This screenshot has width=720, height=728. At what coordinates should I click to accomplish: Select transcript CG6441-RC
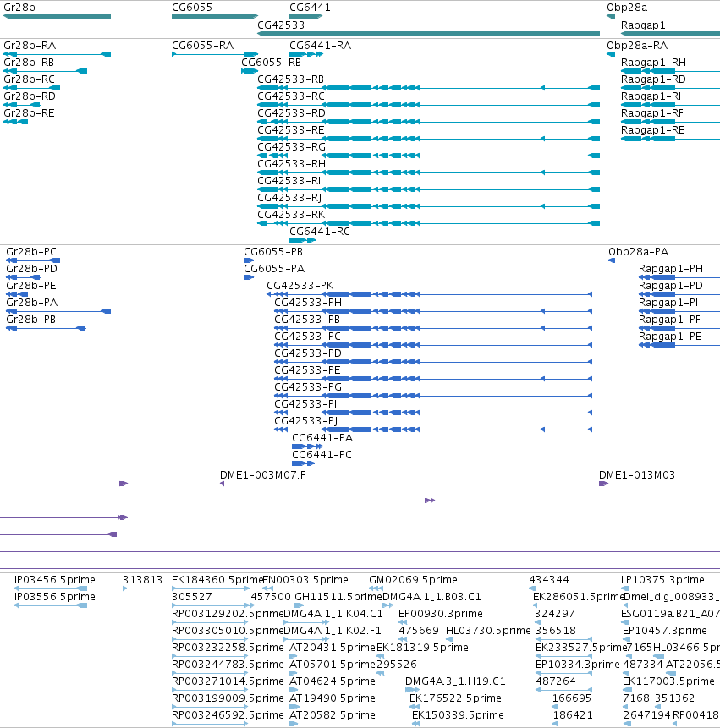[x=320, y=232]
